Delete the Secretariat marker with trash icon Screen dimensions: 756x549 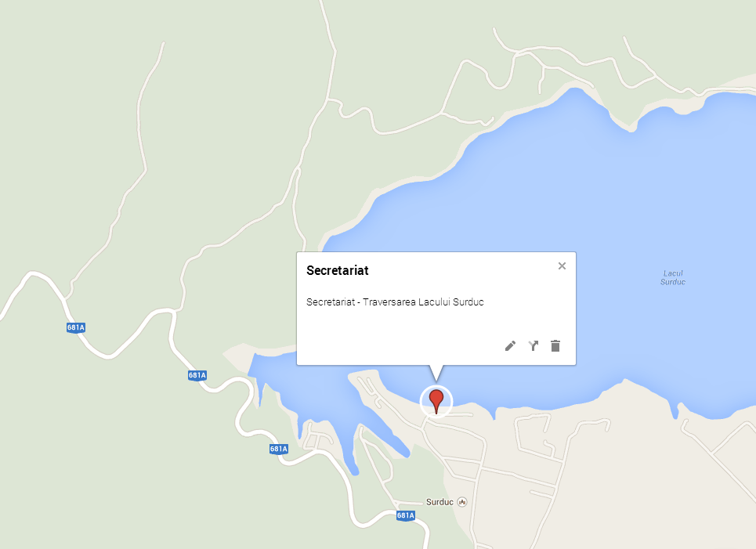click(x=555, y=345)
